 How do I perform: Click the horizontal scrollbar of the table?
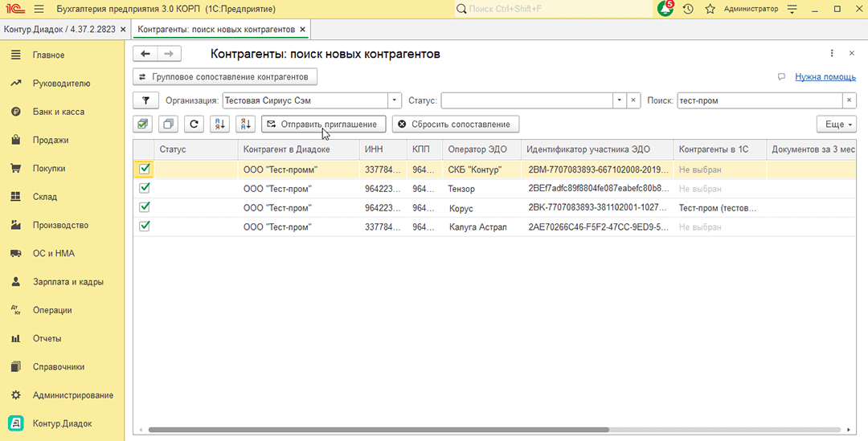(379, 430)
